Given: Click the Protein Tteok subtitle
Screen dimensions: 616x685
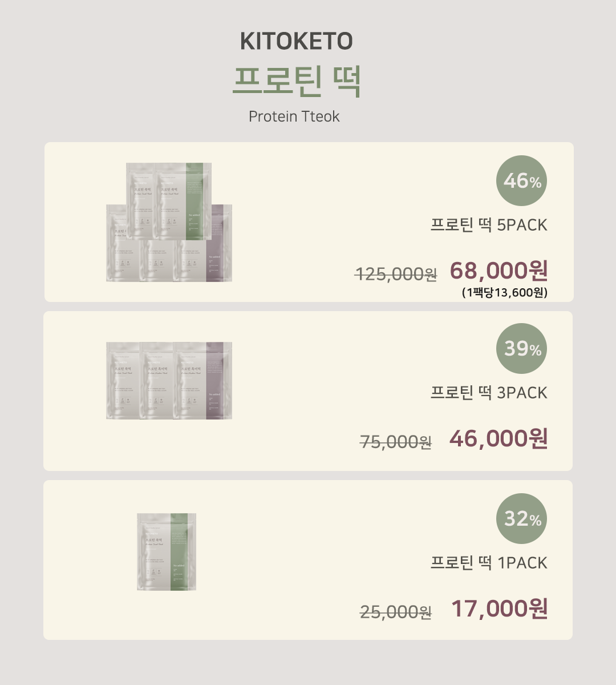Looking at the screenshot, I should [x=294, y=116].
